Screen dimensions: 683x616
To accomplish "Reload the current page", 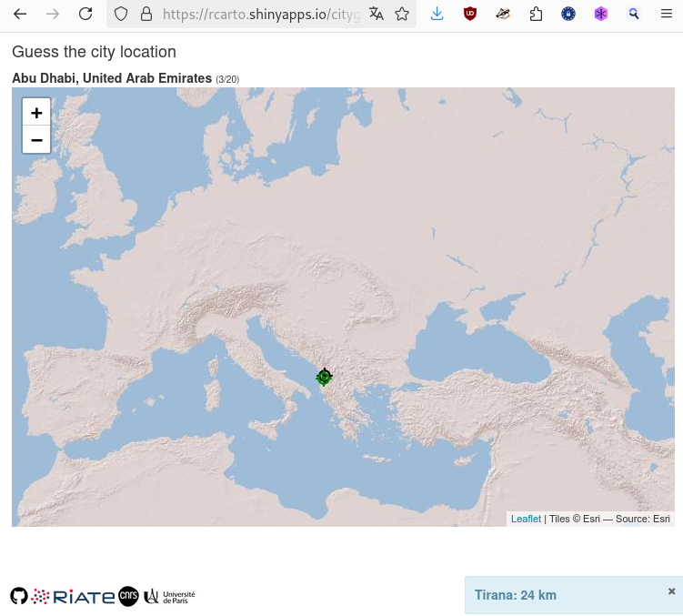I will [x=85, y=15].
